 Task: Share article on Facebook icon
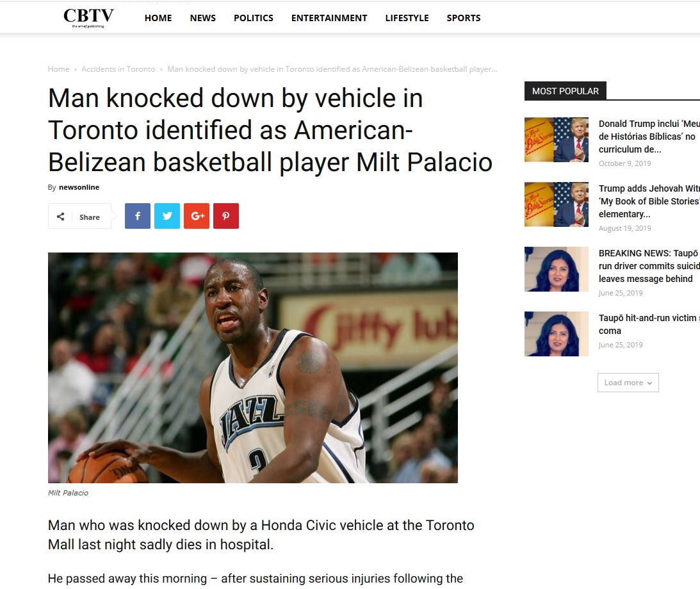tap(138, 216)
